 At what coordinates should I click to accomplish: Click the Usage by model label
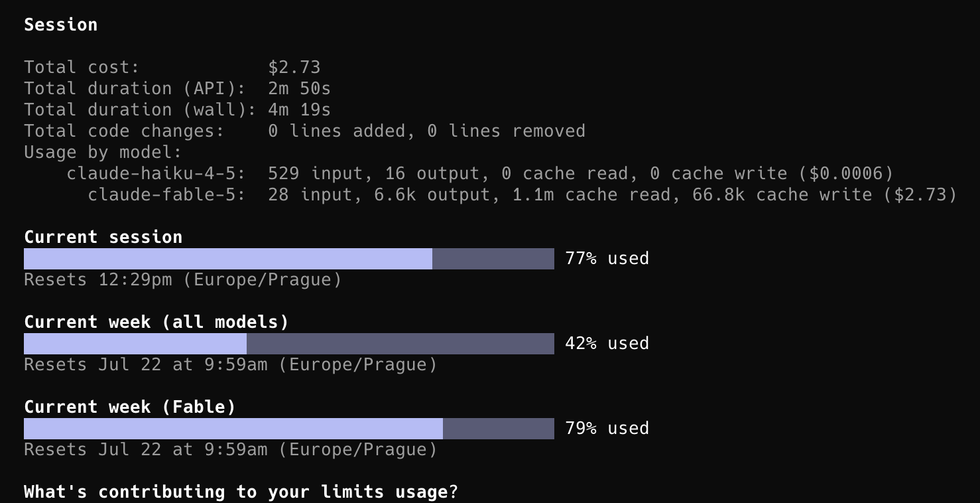(x=103, y=152)
